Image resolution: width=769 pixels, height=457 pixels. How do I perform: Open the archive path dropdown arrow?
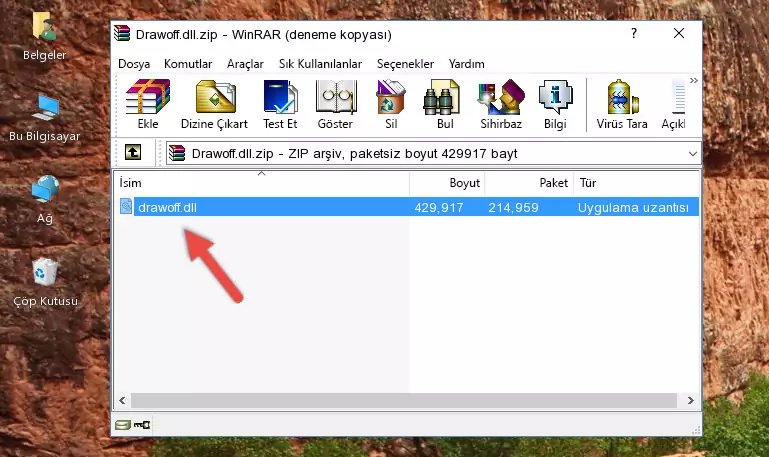point(692,153)
